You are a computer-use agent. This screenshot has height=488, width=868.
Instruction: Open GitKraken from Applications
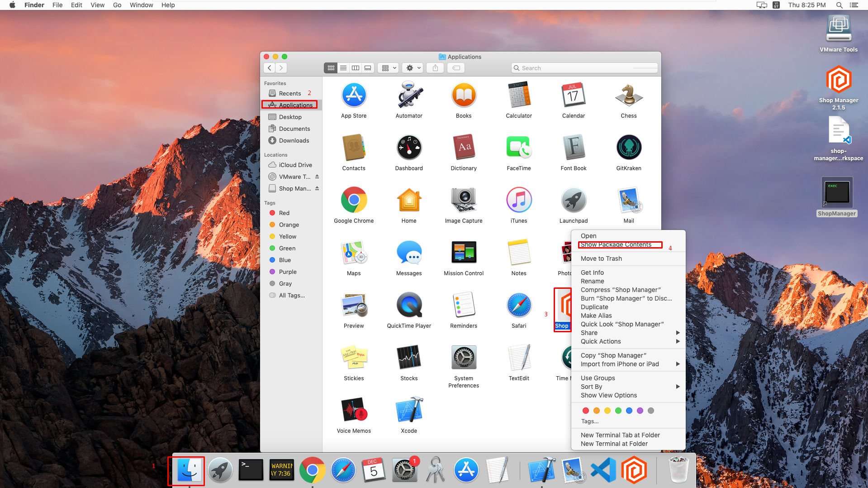point(629,148)
